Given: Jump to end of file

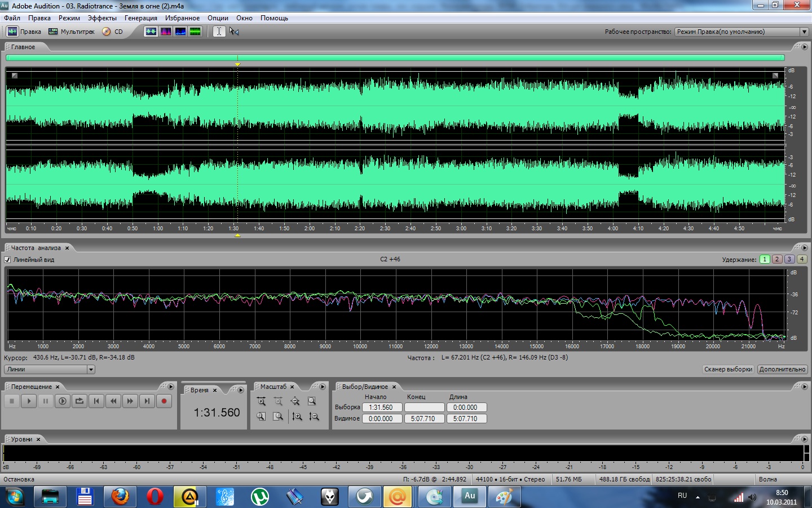Looking at the screenshot, I should 147,401.
